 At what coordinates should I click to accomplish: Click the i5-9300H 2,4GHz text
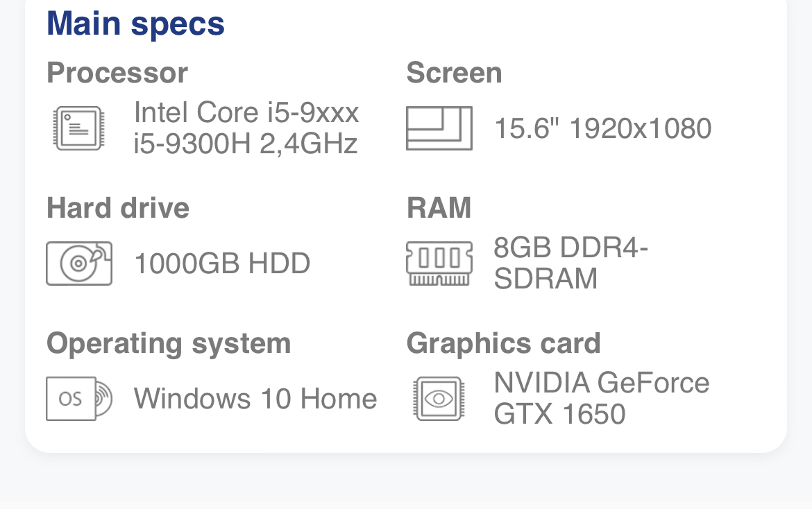click(x=246, y=144)
